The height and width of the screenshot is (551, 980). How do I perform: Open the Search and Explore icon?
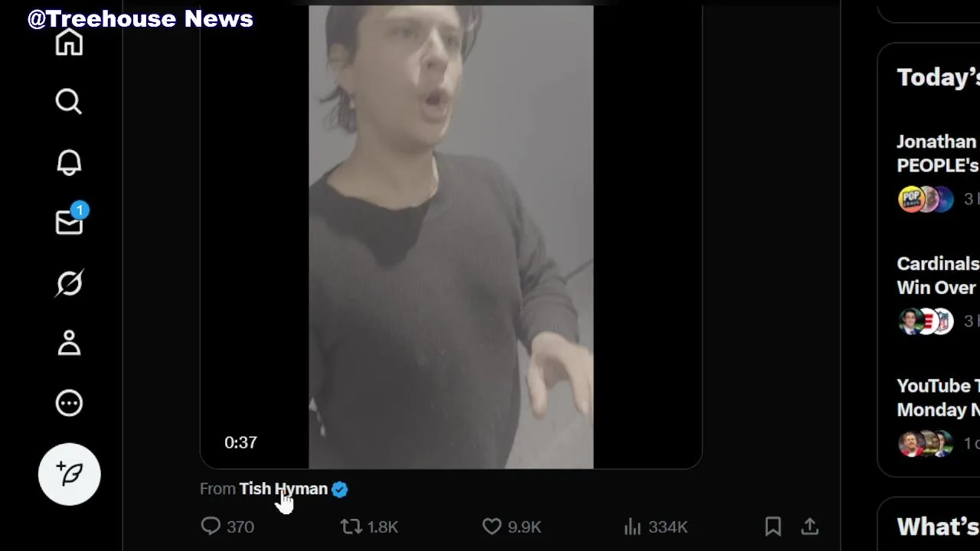click(69, 101)
